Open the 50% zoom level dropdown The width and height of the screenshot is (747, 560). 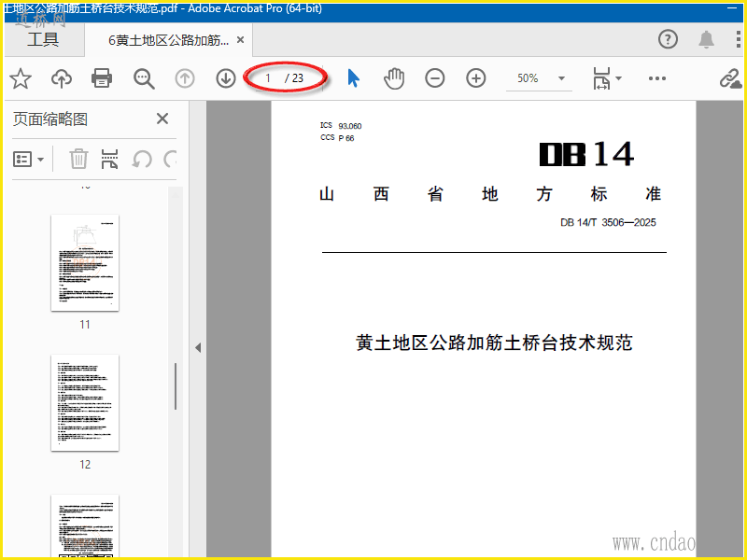click(561, 78)
